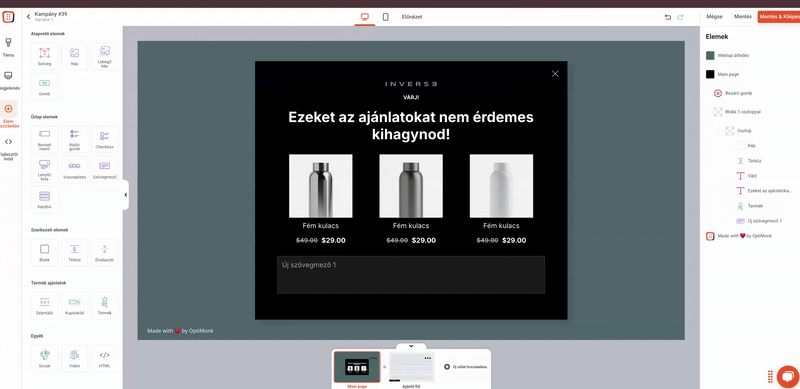Image resolution: width=800 pixels, height=389 pixels.
Task: Add a Videó element
Action: [74, 358]
